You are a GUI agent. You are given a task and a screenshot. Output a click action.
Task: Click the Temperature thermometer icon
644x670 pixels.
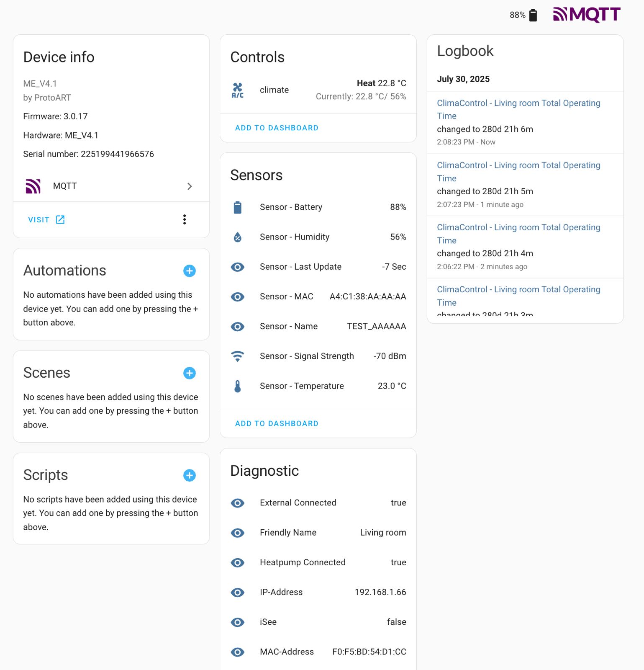237,386
